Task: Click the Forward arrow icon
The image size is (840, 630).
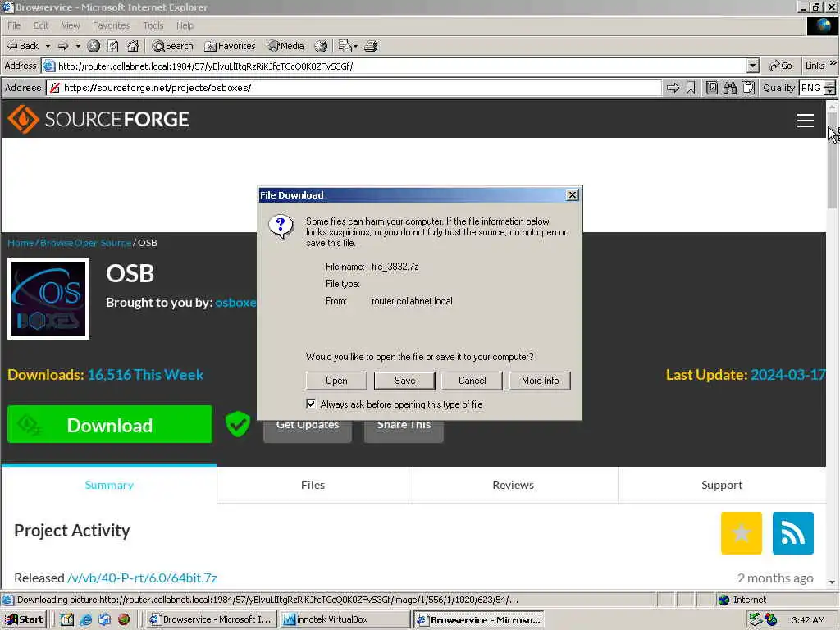Action: click(x=63, y=46)
